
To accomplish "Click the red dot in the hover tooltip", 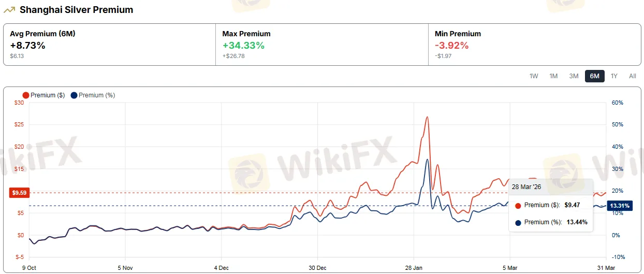I will [518, 206].
